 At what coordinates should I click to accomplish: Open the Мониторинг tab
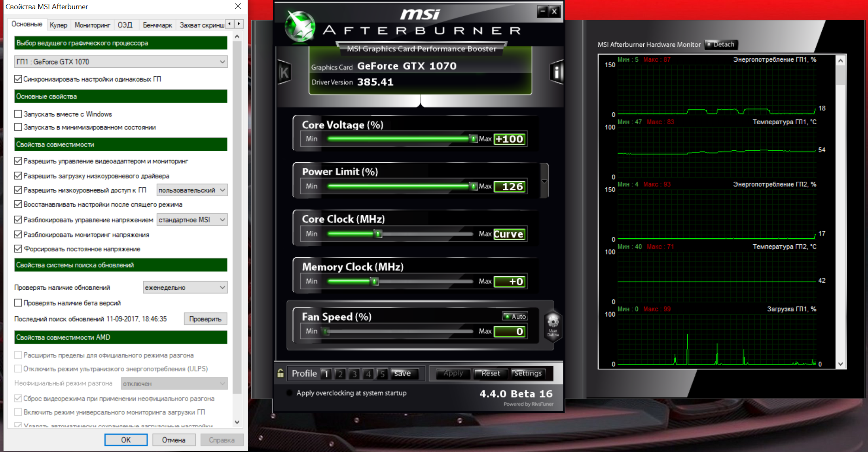pyautogui.click(x=92, y=25)
